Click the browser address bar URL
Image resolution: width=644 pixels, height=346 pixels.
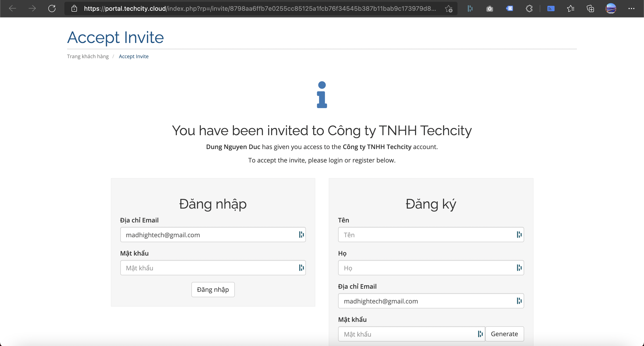click(260, 9)
